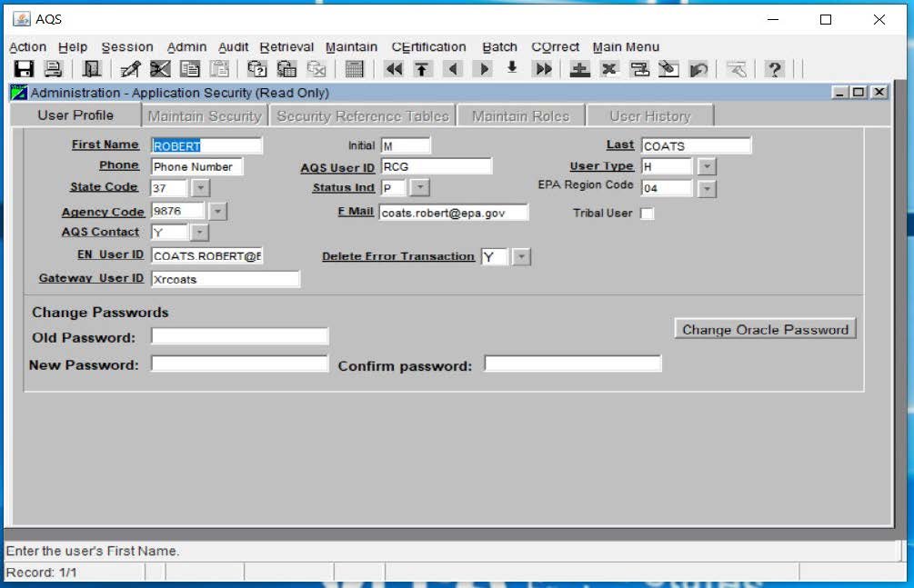Jump to last record with double-right arrows
The width and height of the screenshot is (914, 588).
coord(543,69)
